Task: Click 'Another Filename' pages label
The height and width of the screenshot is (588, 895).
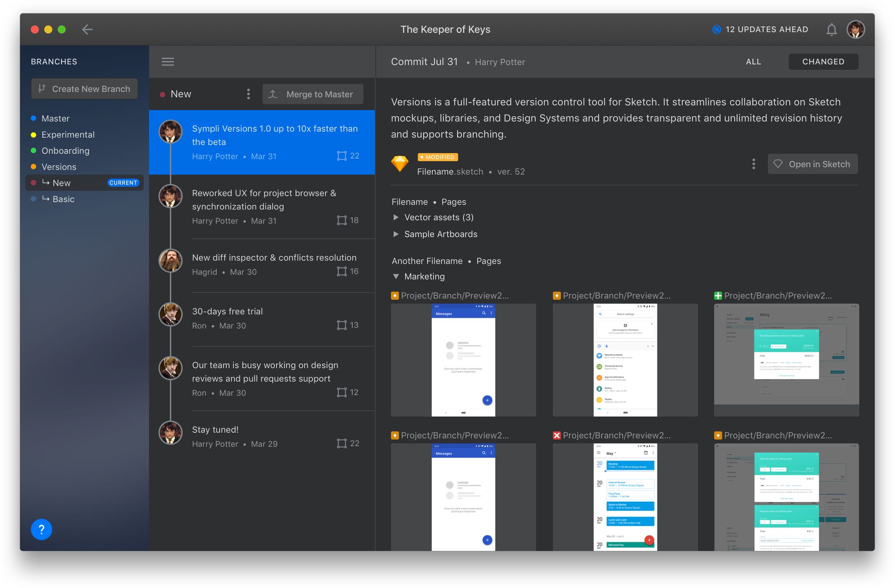Action: [x=427, y=261]
